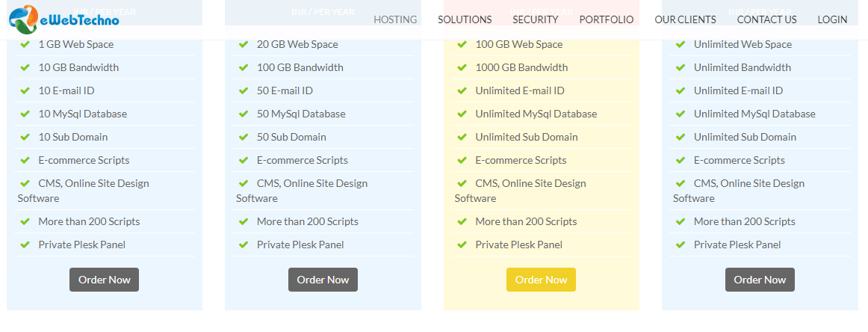Click the E-commerce Scripts checkmark in the yellow plan
868x332 pixels.
point(462,160)
